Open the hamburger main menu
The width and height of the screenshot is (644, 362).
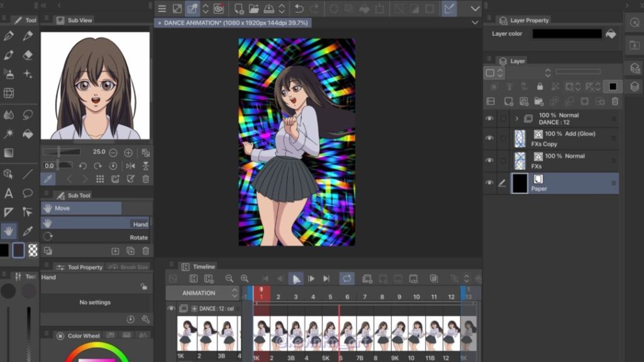[x=162, y=9]
